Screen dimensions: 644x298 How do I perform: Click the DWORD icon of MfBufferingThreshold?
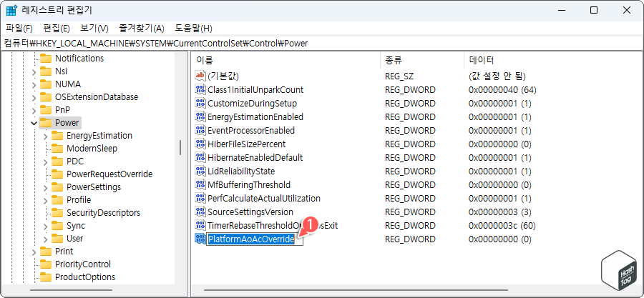tap(200, 184)
